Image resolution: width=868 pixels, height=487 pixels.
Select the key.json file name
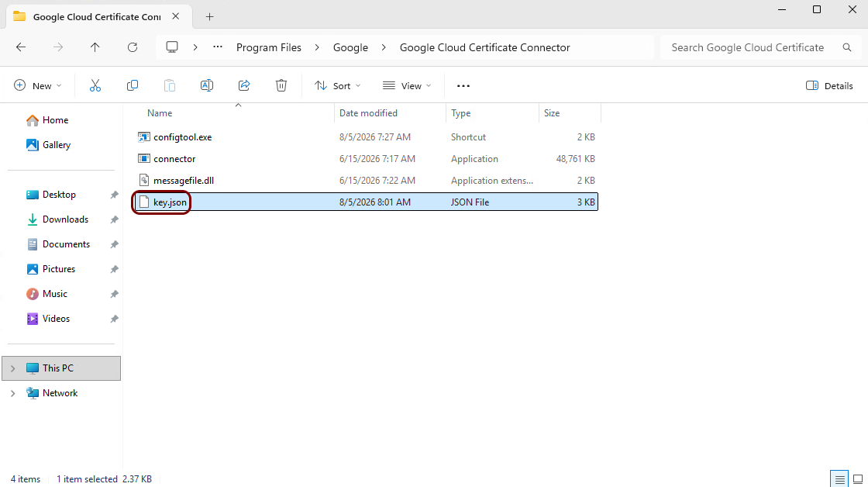[x=170, y=202]
